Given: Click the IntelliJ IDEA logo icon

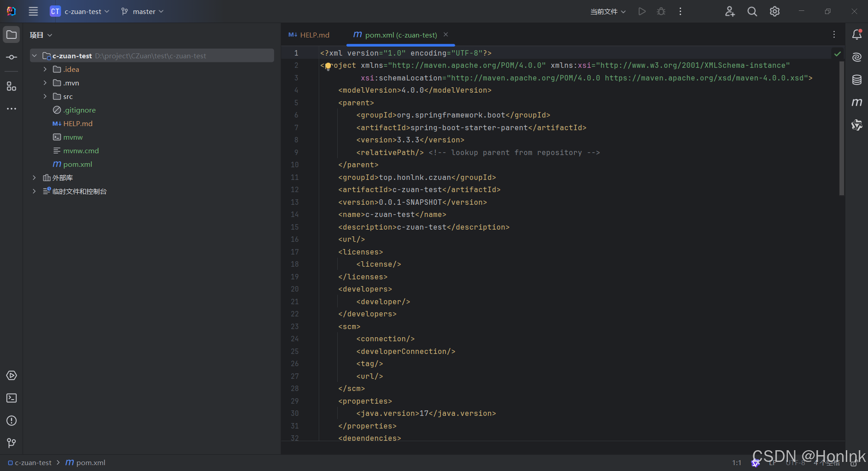Looking at the screenshot, I should pos(11,11).
